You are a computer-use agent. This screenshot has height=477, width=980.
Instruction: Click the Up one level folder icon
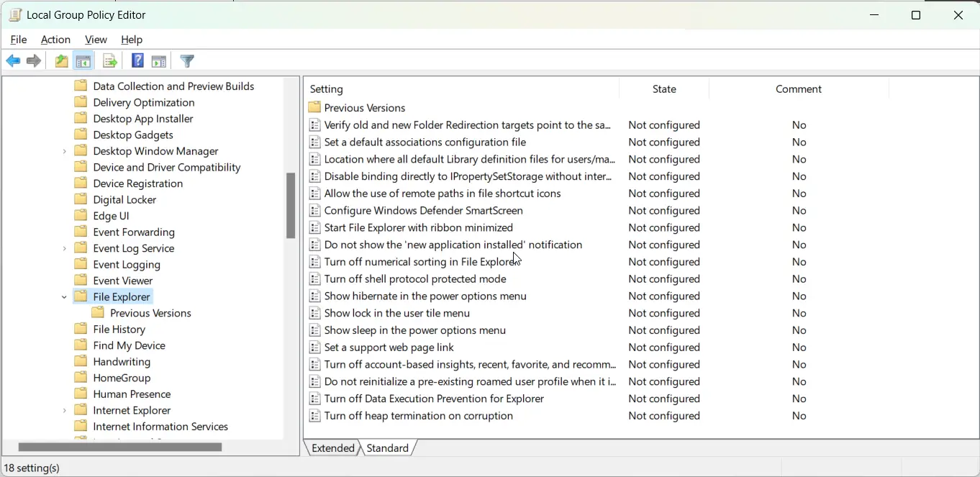pyautogui.click(x=62, y=61)
